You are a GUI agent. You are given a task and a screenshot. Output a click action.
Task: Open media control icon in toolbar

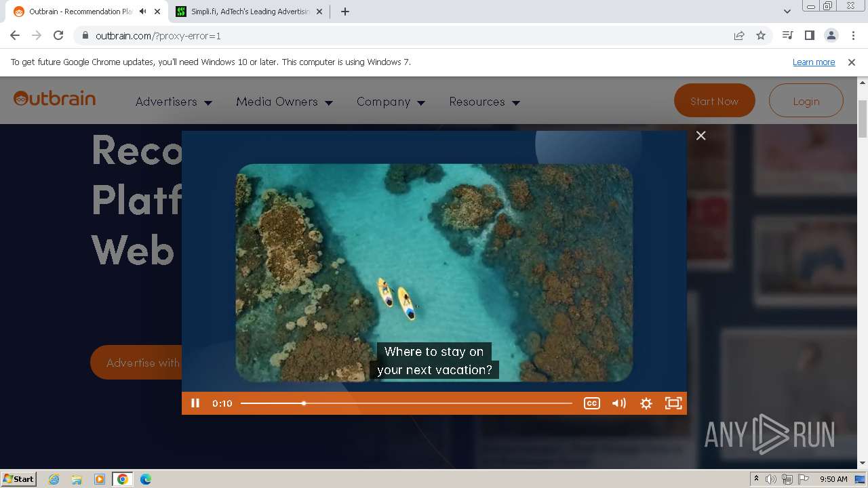coord(787,35)
